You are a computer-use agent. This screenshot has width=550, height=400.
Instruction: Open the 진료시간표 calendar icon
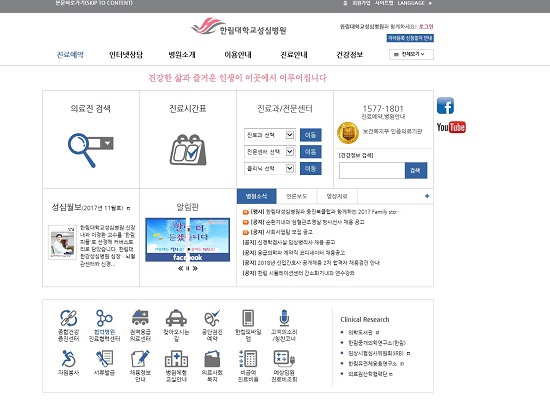point(188,149)
